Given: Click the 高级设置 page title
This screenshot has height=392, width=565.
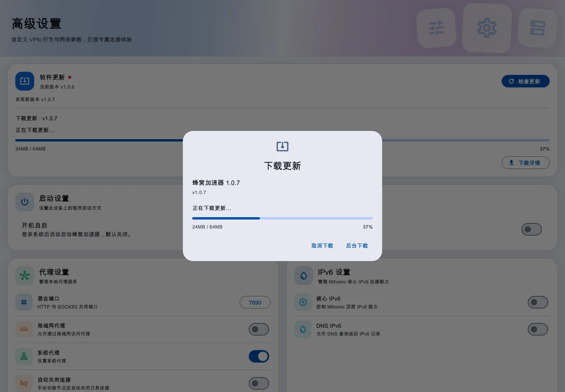Looking at the screenshot, I should [x=36, y=24].
